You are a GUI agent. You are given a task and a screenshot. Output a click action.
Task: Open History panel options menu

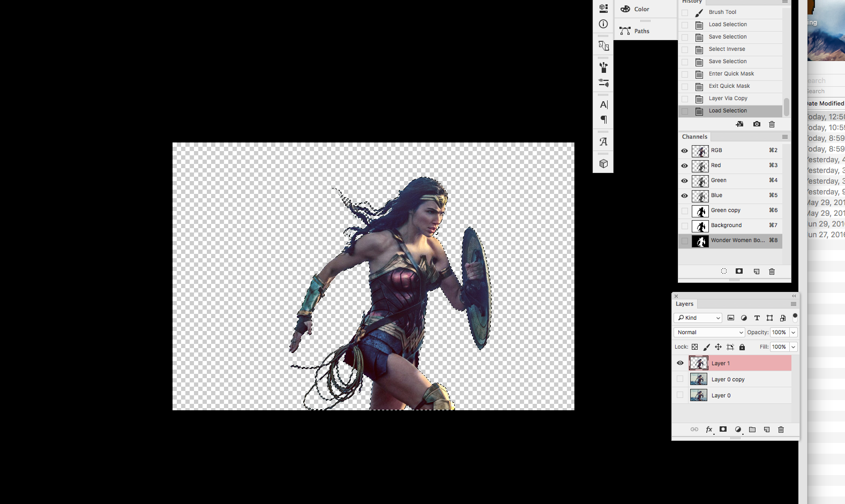click(x=785, y=2)
